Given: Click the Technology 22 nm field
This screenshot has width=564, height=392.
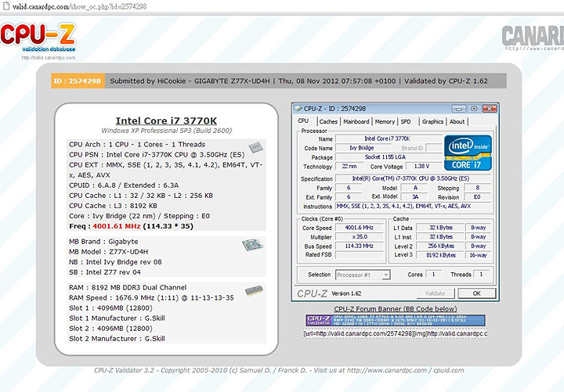Looking at the screenshot, I should point(349,166).
